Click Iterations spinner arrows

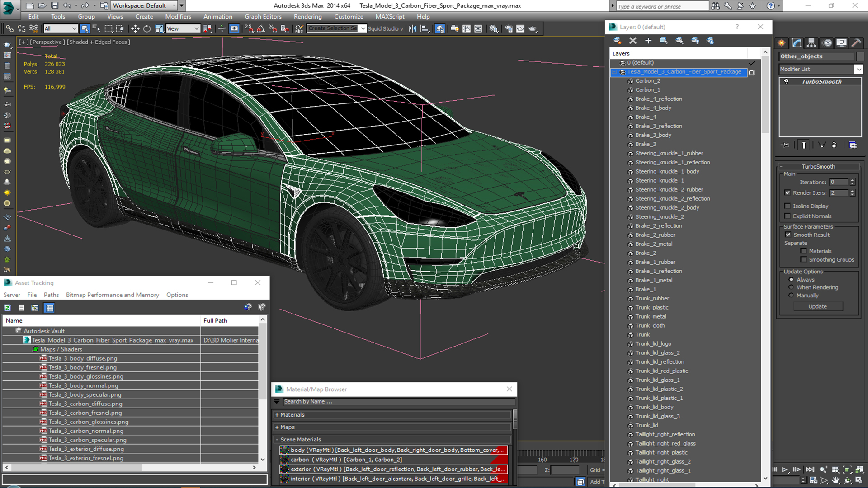point(852,182)
